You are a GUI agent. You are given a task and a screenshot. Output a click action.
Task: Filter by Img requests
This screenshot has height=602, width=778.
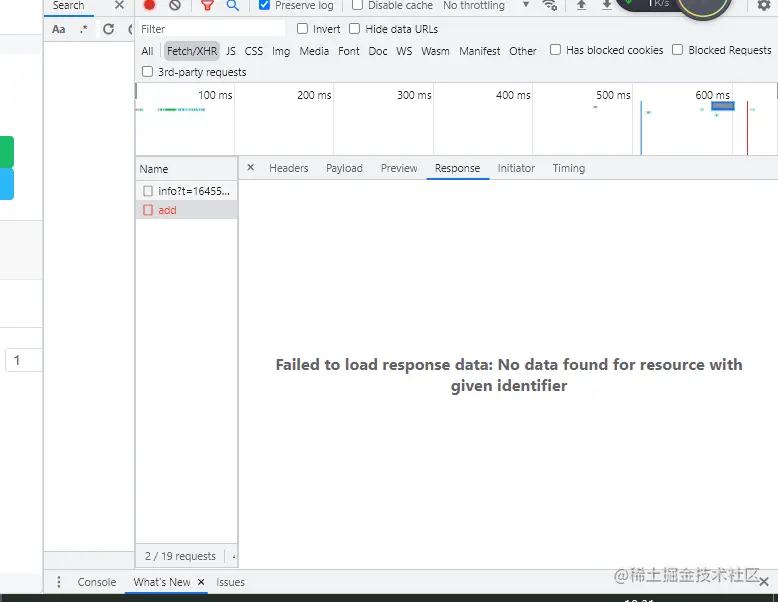(281, 51)
